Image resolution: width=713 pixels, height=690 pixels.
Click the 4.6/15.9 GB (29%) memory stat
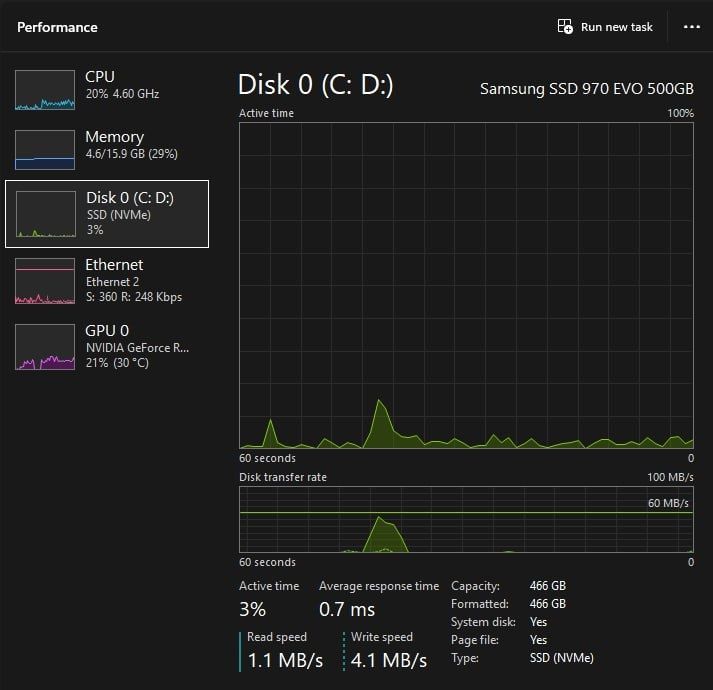coord(131,154)
